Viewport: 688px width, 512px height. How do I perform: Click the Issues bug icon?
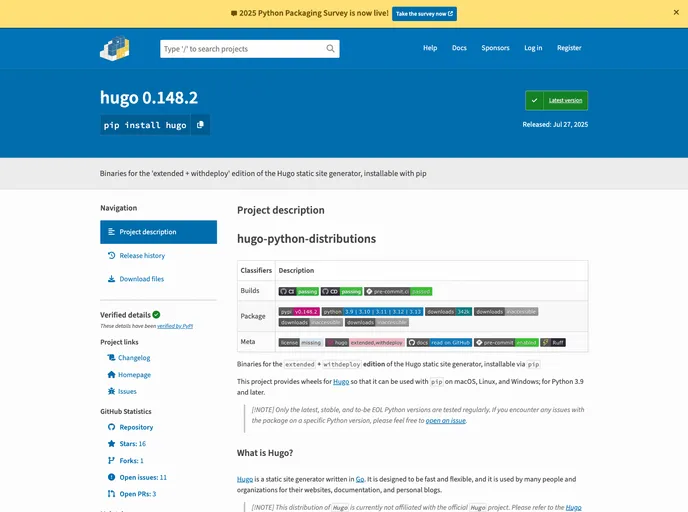(111, 391)
